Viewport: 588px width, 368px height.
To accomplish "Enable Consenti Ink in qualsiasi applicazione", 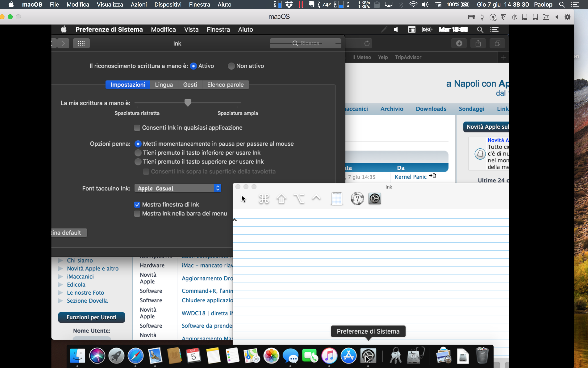I will pyautogui.click(x=137, y=128).
